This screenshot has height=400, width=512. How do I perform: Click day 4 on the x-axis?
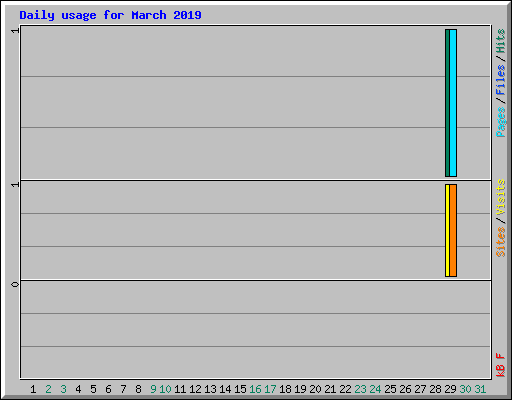[x=78, y=389]
